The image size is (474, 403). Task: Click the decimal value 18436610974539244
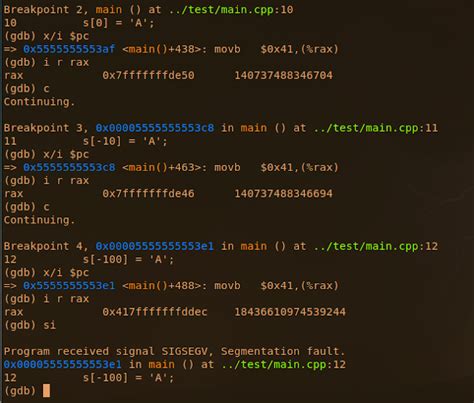[290, 312]
